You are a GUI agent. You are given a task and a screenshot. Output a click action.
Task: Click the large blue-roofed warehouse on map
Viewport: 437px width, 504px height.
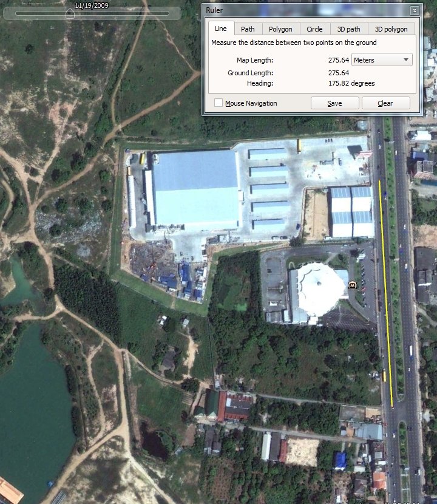click(x=194, y=188)
